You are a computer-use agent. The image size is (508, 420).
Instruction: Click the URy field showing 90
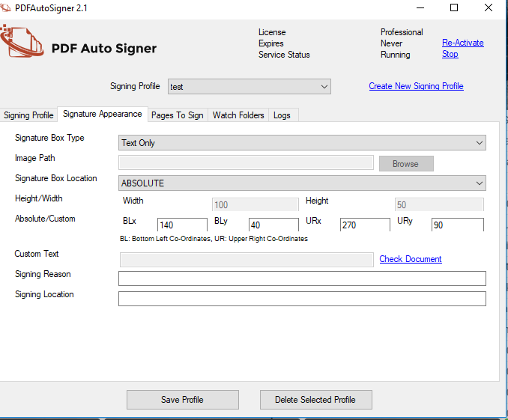coord(458,225)
